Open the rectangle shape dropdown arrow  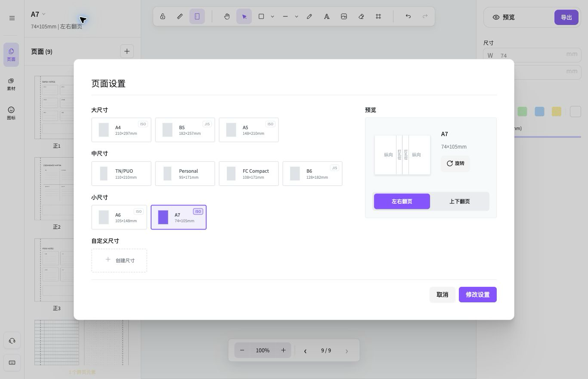click(x=272, y=16)
